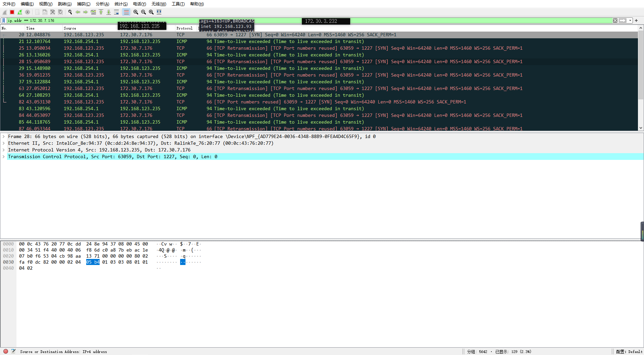Click the 配置: Default profile selector
Image resolution: width=644 pixels, height=355 pixels.
pos(629,352)
